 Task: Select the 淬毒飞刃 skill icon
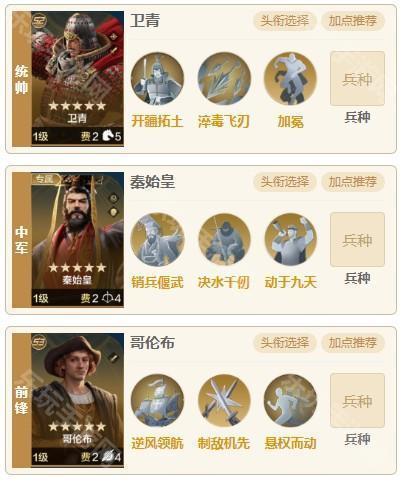click(224, 79)
